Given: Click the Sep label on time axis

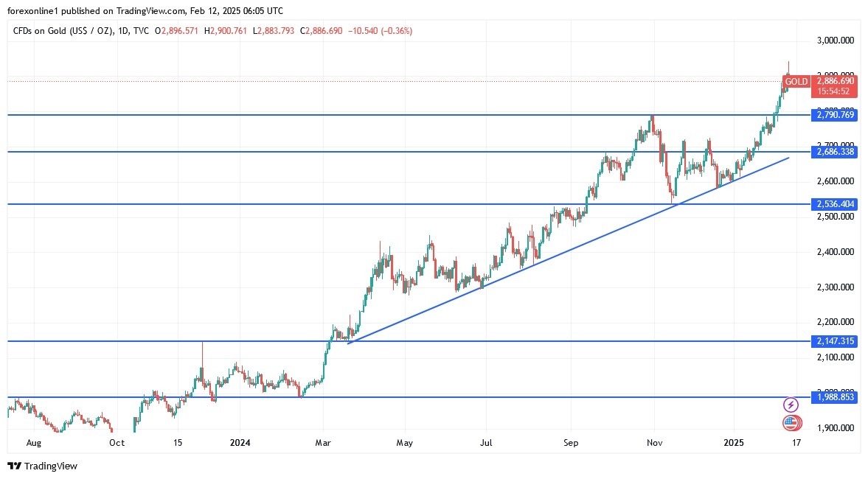Looking at the screenshot, I should coord(570,443).
